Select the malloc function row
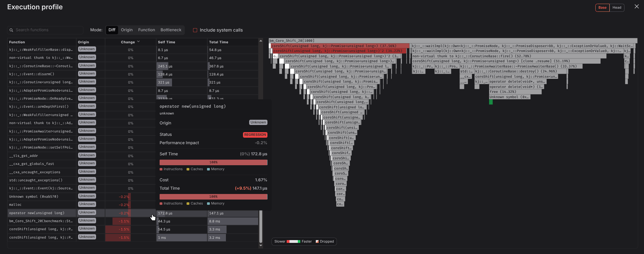Screen dimensions: 644x254 point(40,205)
